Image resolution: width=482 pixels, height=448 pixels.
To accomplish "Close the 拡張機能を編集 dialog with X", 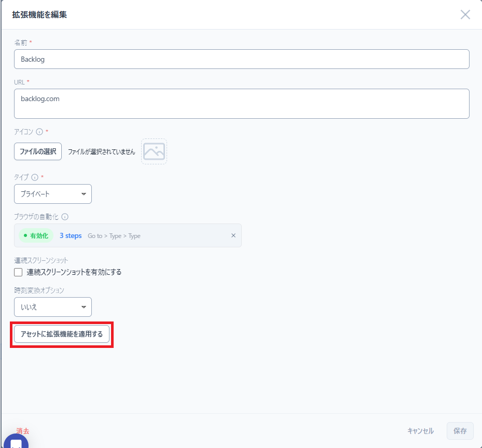I will [465, 15].
